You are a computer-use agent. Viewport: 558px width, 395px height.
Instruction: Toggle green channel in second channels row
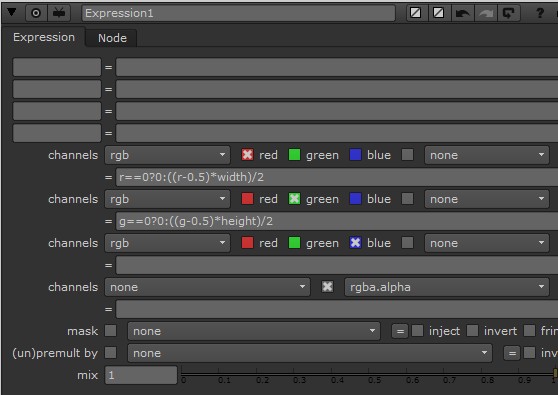click(294, 199)
